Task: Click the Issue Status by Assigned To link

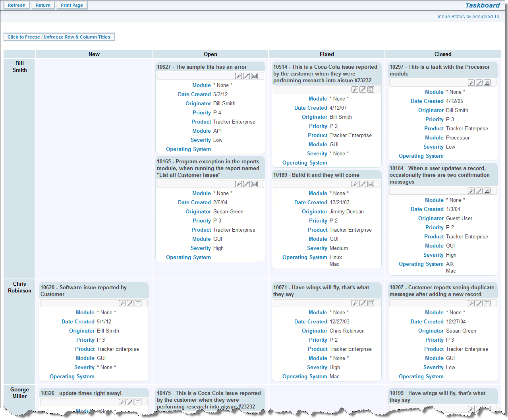Action: [468, 17]
